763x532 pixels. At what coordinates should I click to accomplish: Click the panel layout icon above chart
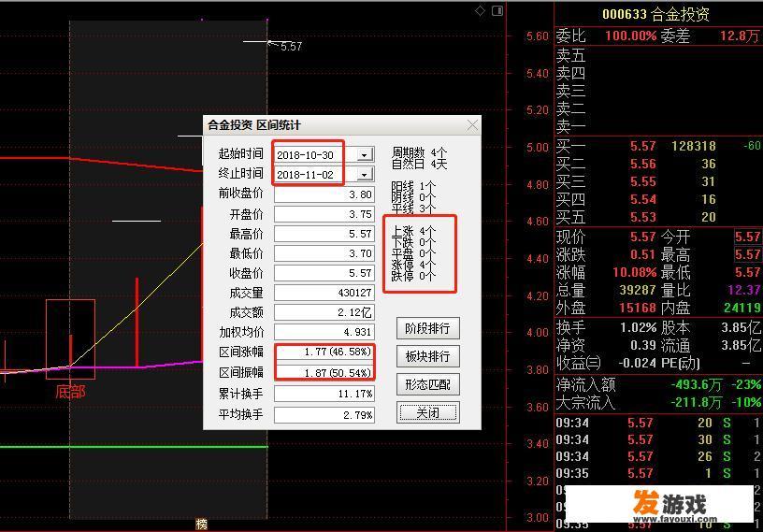pyautogui.click(x=497, y=10)
